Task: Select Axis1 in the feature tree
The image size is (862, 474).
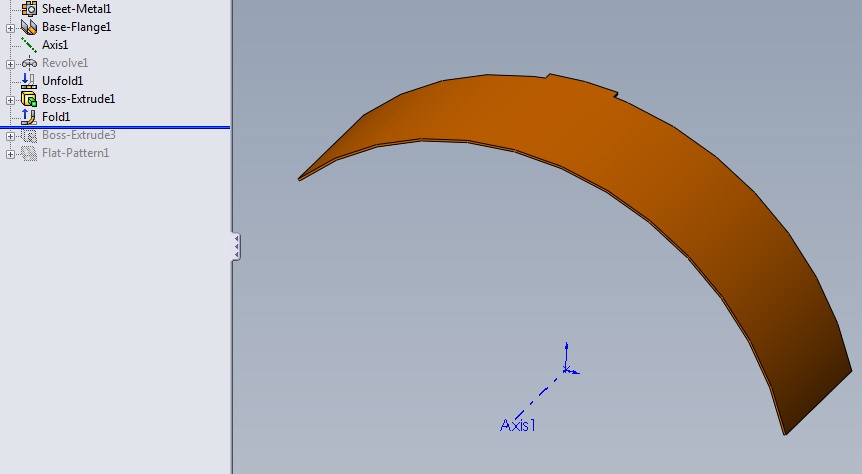Action: (55, 45)
